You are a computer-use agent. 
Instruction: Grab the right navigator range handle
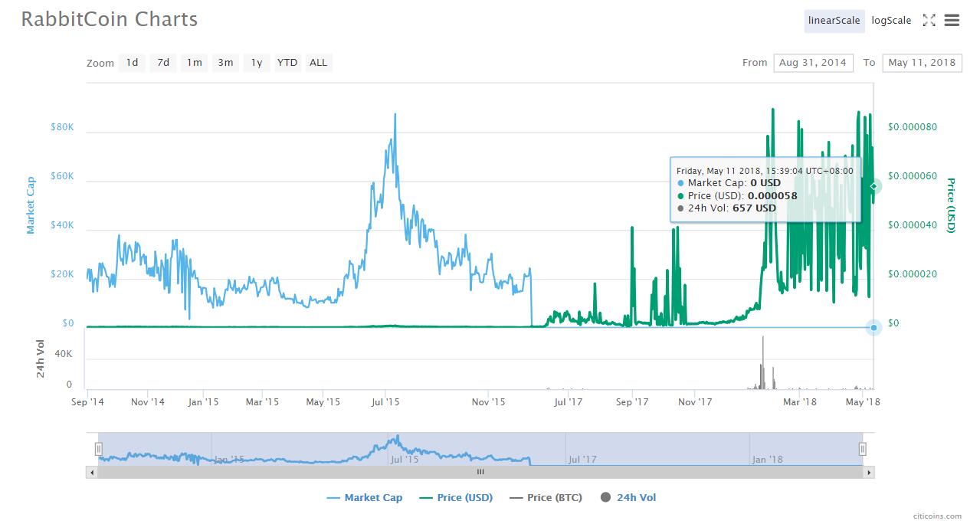(862, 449)
